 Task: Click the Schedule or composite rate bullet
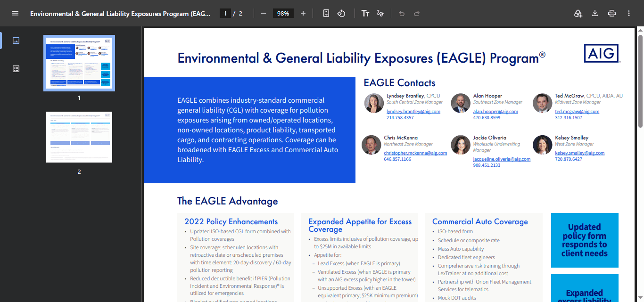pos(469,240)
